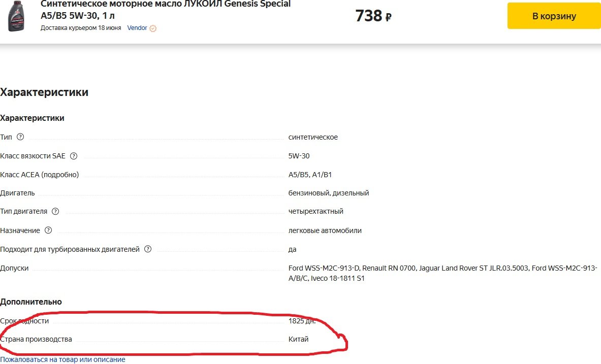Show help for Подходит для турбированных двигателей
This screenshot has width=601, height=364.
pos(147,249)
